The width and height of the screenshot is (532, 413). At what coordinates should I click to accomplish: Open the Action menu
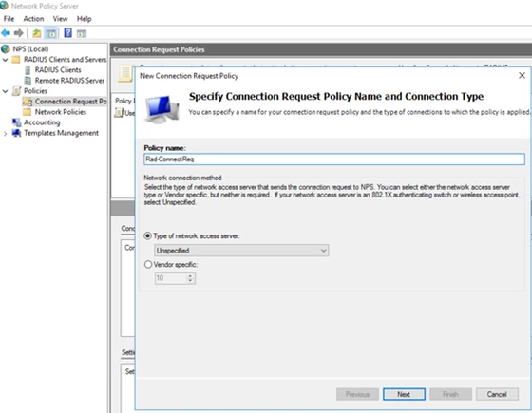coord(33,19)
